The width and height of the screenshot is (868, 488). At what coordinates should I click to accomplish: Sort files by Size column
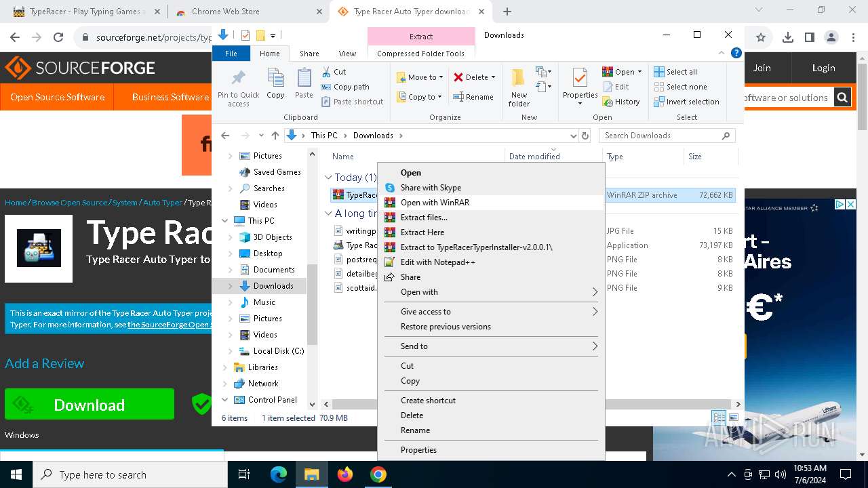pyautogui.click(x=709, y=157)
